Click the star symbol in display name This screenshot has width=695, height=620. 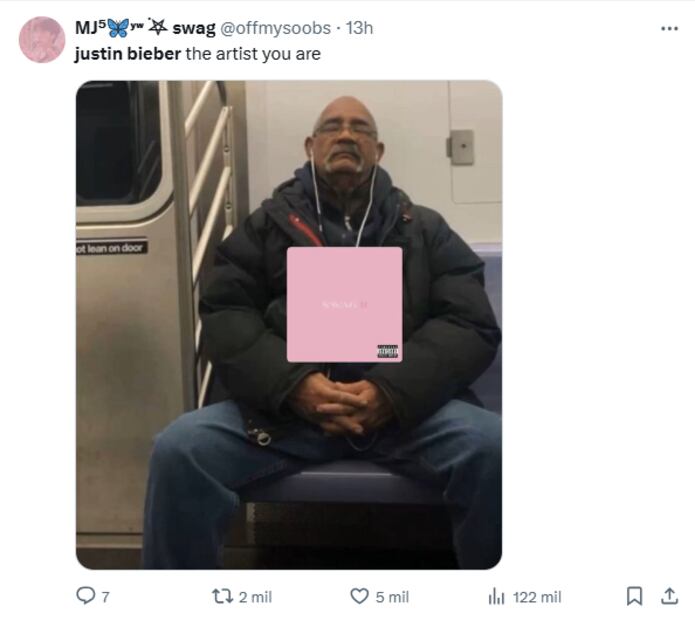157,27
